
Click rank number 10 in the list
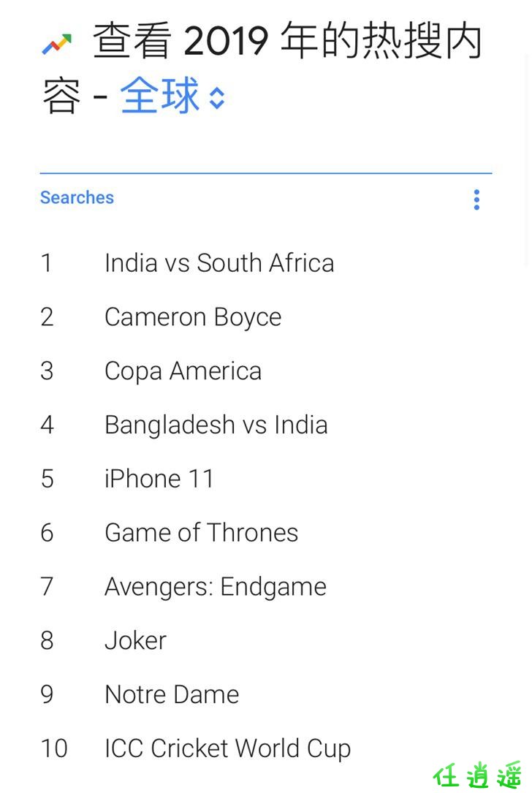click(x=53, y=748)
